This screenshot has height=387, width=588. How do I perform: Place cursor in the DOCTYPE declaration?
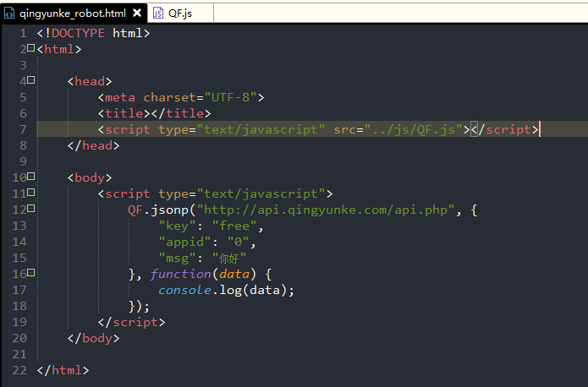click(93, 33)
